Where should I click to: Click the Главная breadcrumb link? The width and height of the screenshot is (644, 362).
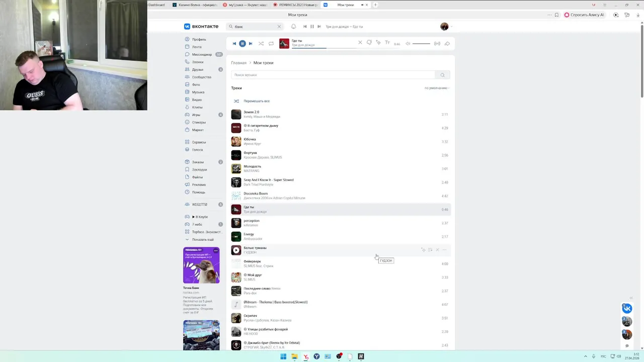[238, 63]
